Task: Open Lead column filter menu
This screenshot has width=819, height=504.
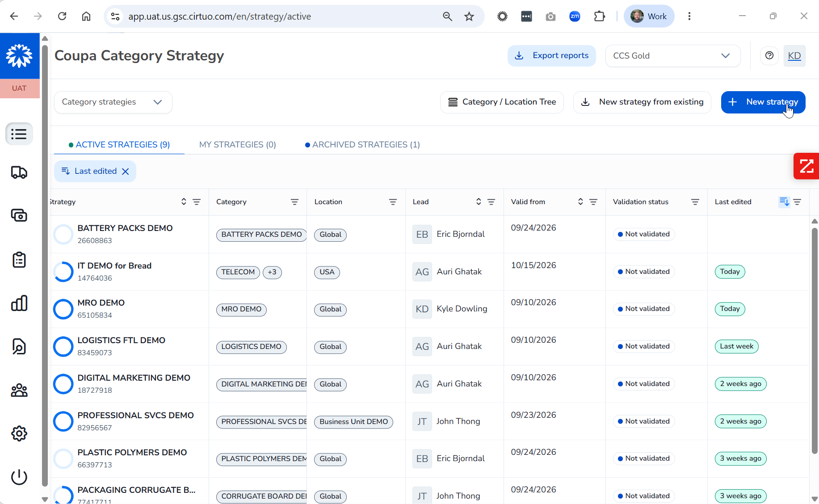Action: click(x=491, y=202)
